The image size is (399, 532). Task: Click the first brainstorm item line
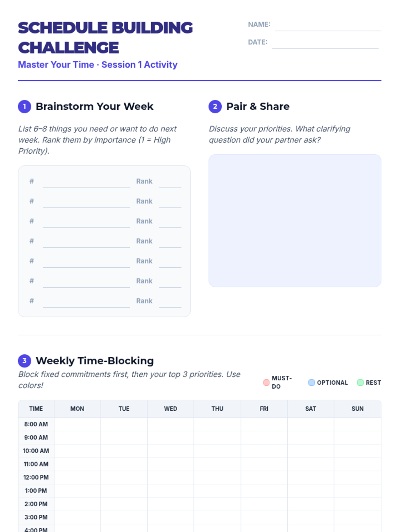point(86,183)
